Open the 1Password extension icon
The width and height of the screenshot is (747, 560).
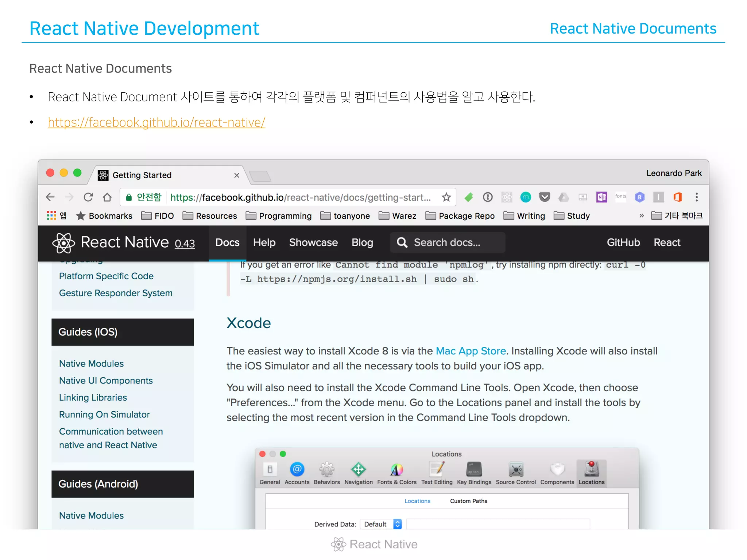[x=488, y=197]
